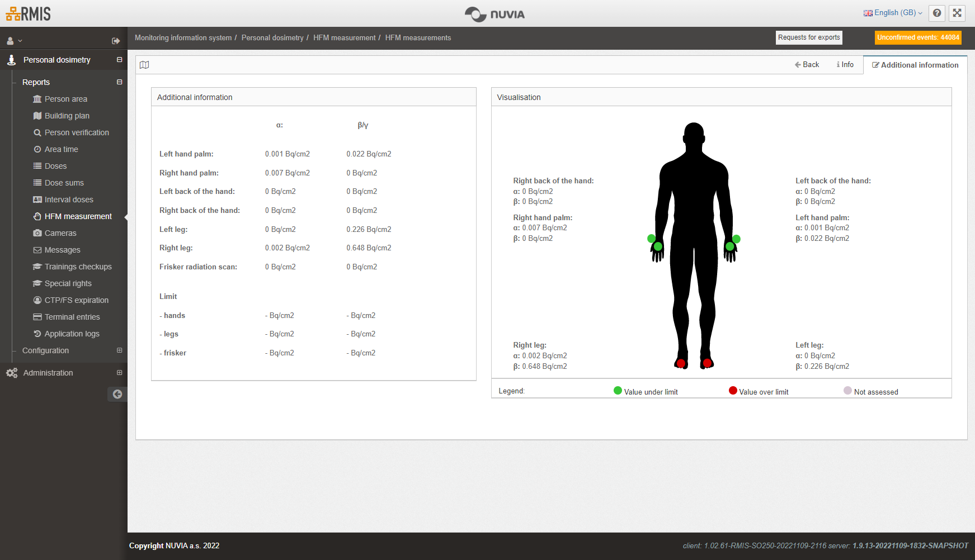Select the HFM measurement hand icon
The image size is (975, 560).
[37, 216]
